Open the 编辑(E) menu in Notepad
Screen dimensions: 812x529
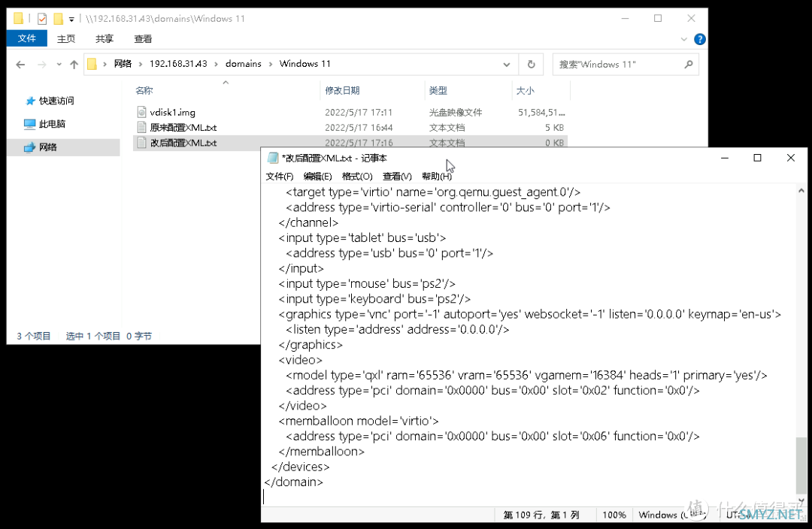tap(317, 177)
